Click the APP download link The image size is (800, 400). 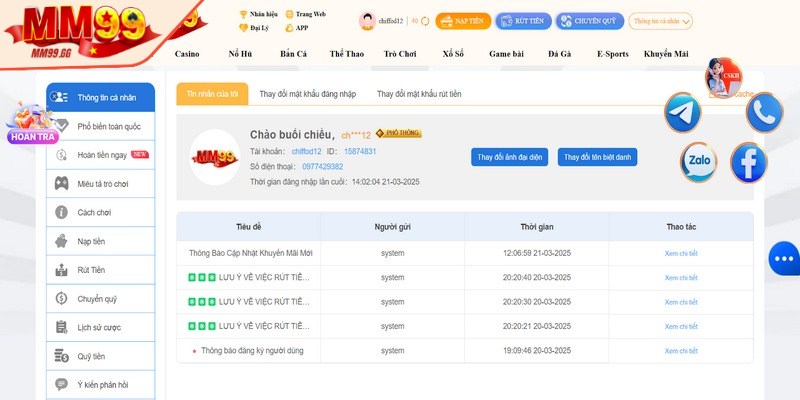pyautogui.click(x=297, y=28)
